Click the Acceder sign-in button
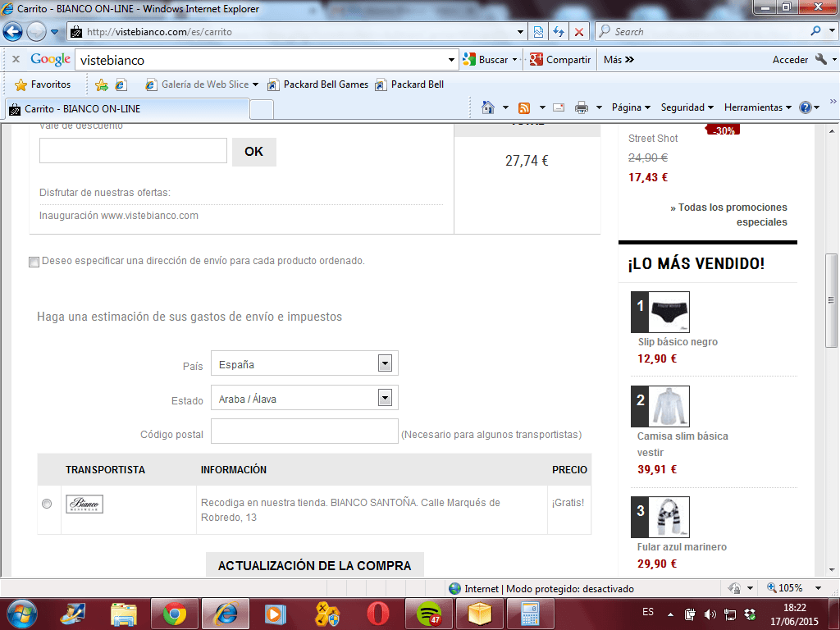 790,59
